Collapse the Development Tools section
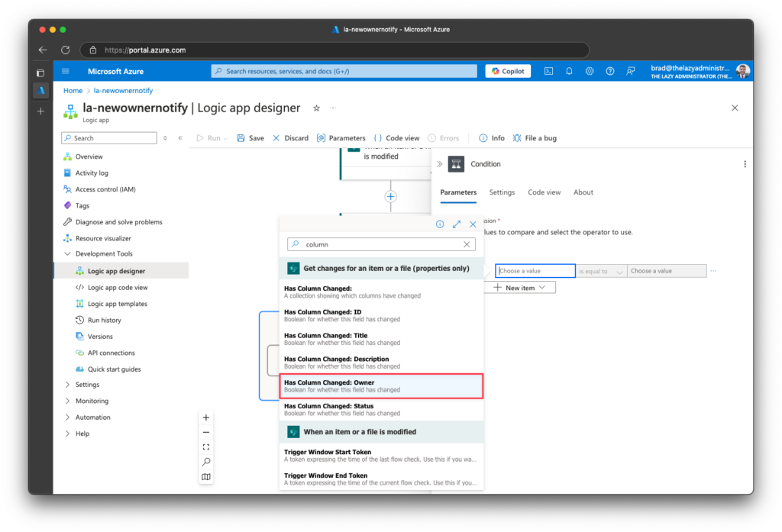This screenshot has height=532, width=782. (68, 253)
